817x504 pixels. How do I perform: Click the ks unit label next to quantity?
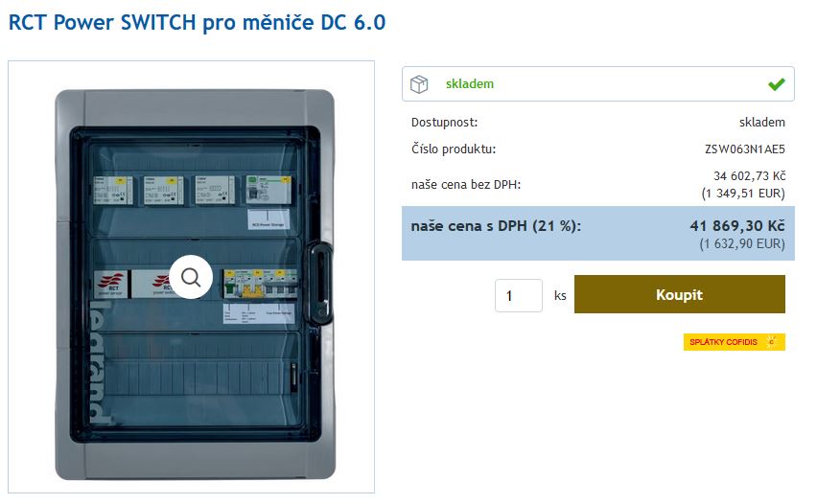tap(560, 296)
